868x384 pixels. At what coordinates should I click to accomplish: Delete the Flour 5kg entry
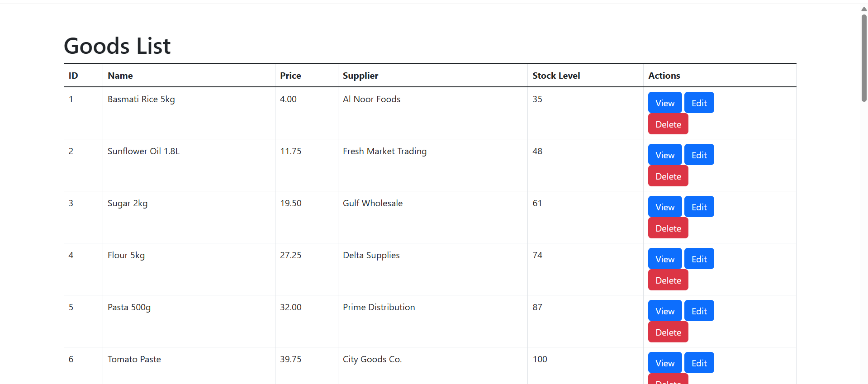pyautogui.click(x=668, y=280)
